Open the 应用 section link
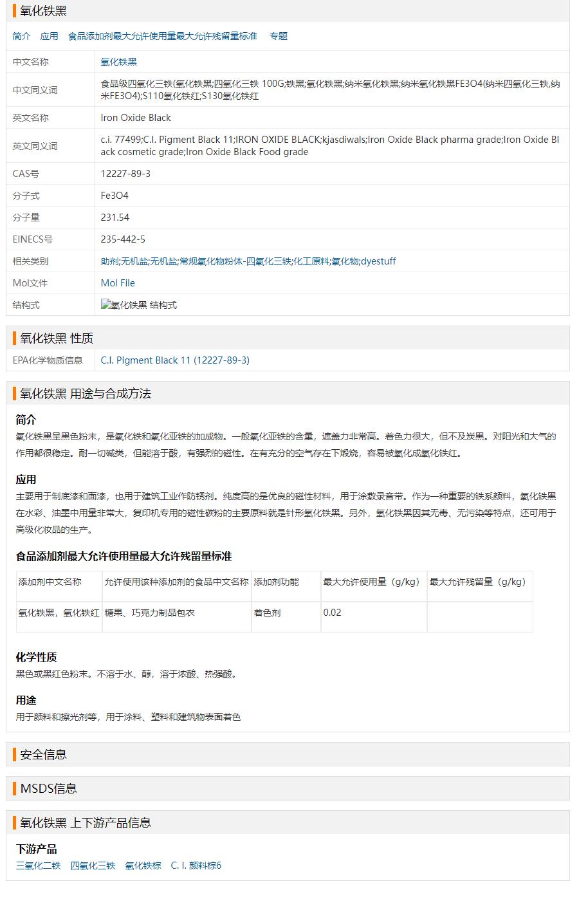Image resolution: width=588 pixels, height=917 pixels. [x=49, y=36]
